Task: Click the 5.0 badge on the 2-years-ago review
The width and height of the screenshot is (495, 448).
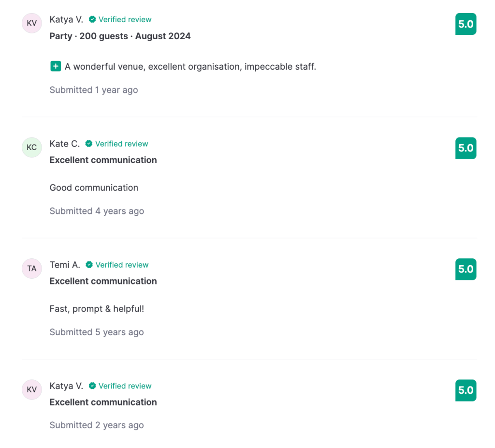Action: pos(466,390)
